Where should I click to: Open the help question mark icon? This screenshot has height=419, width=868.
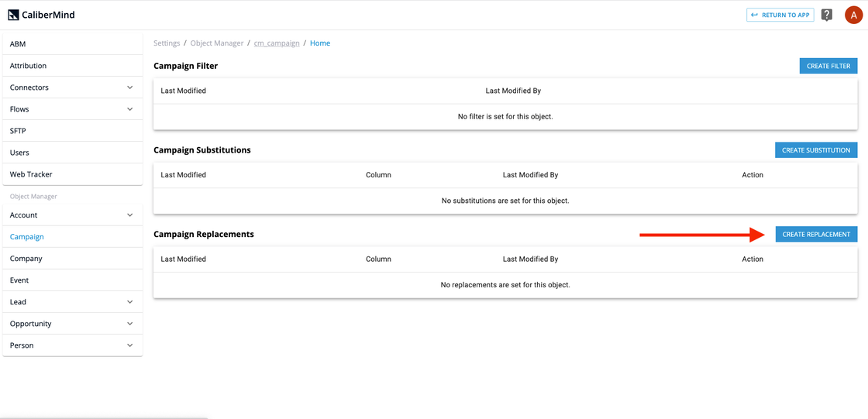pos(826,15)
